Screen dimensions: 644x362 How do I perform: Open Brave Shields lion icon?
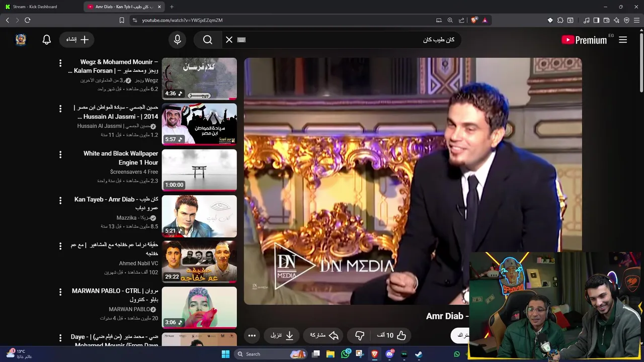(x=474, y=20)
